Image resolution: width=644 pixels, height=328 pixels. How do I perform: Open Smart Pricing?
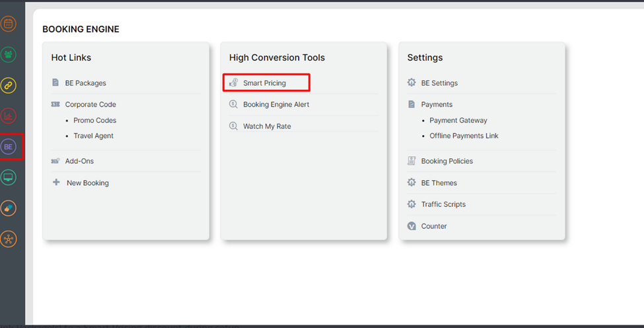pos(264,83)
